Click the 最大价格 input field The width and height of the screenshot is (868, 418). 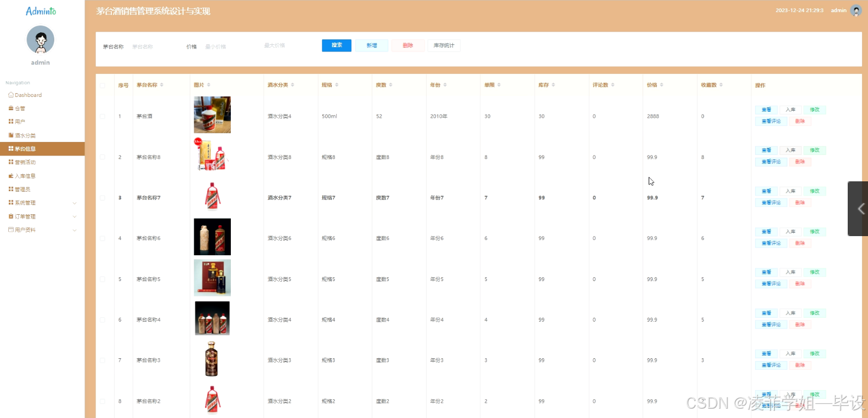point(286,45)
